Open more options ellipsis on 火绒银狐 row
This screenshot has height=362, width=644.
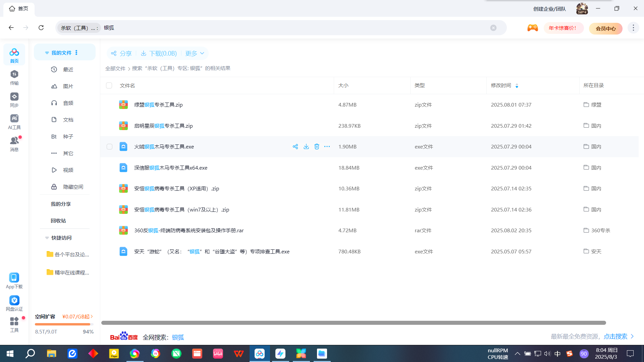point(327,147)
